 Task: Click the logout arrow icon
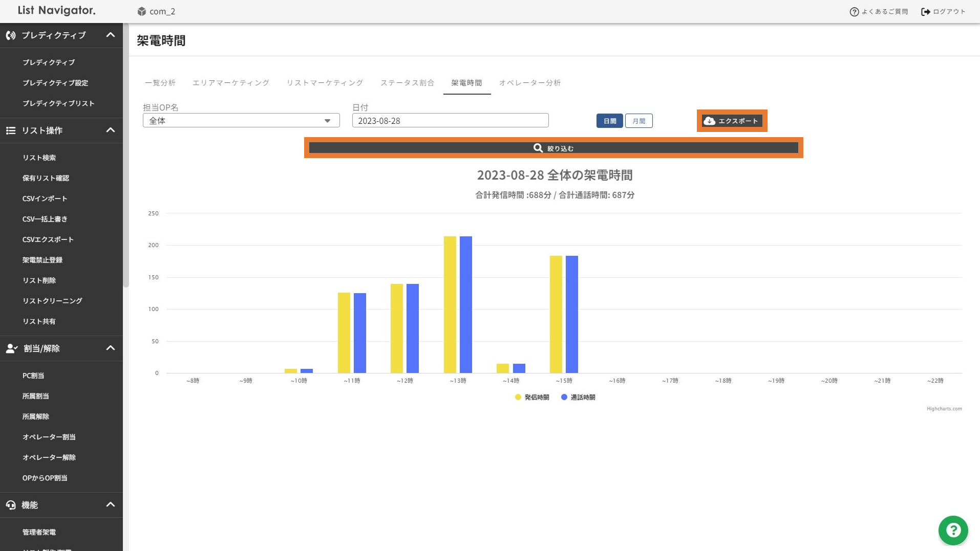[925, 12]
